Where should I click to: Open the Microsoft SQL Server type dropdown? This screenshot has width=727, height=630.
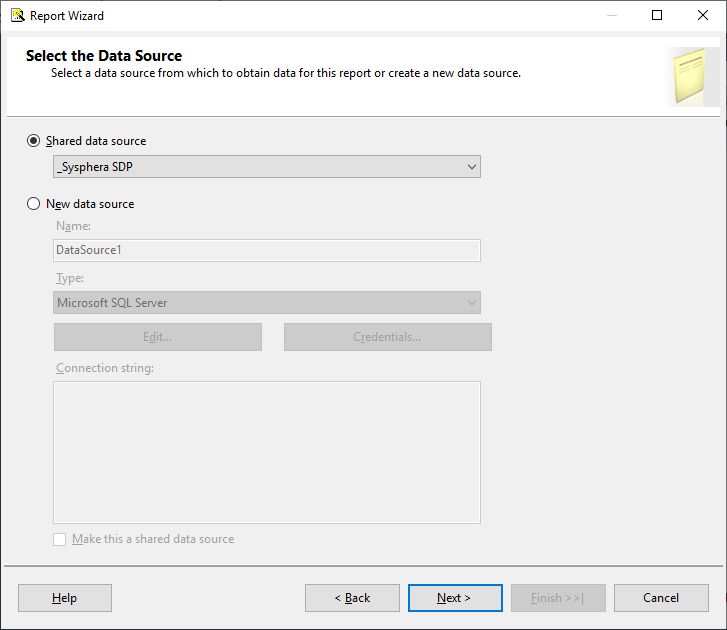coord(267,302)
